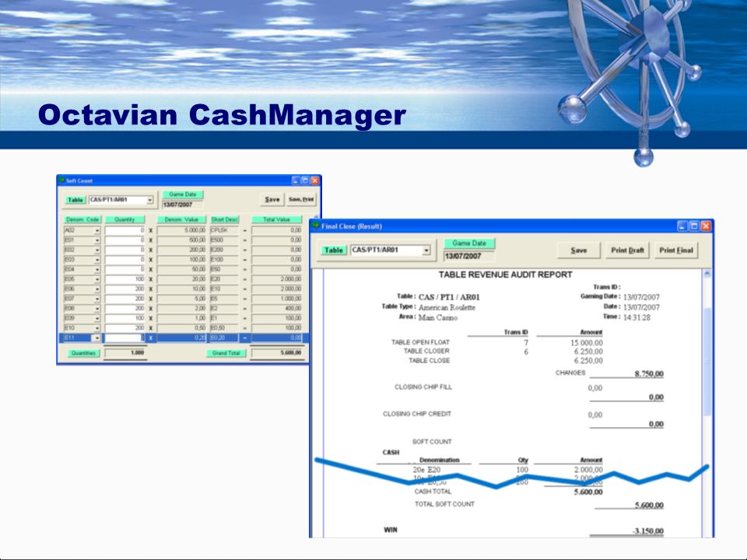Click the Grand Total value 5.600,00 field
Image resolution: width=747 pixels, height=560 pixels.
pos(277,353)
